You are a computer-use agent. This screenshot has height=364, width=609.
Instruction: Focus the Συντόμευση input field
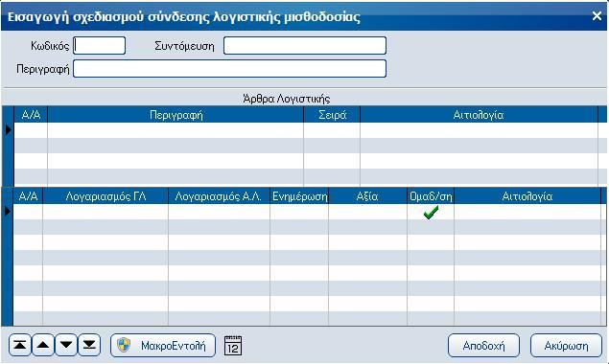pos(305,46)
